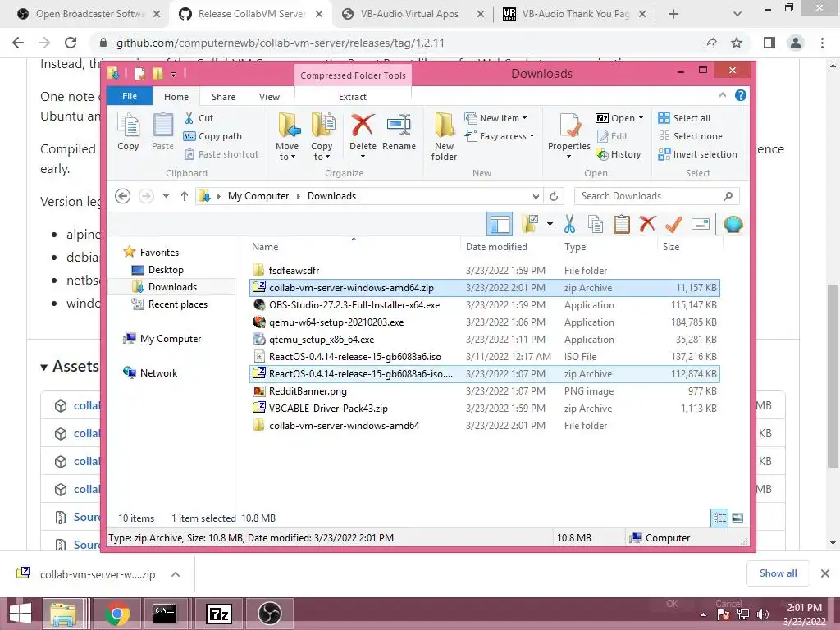Image resolution: width=840 pixels, height=630 pixels.
Task: Click the Chrome address bar URL
Action: tap(281, 43)
